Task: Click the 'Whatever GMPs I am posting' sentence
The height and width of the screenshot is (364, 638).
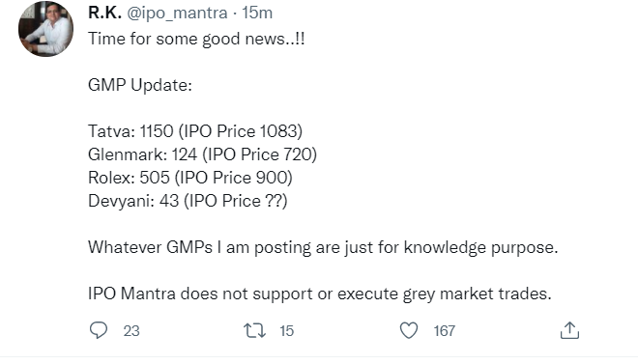Action: [x=323, y=247]
